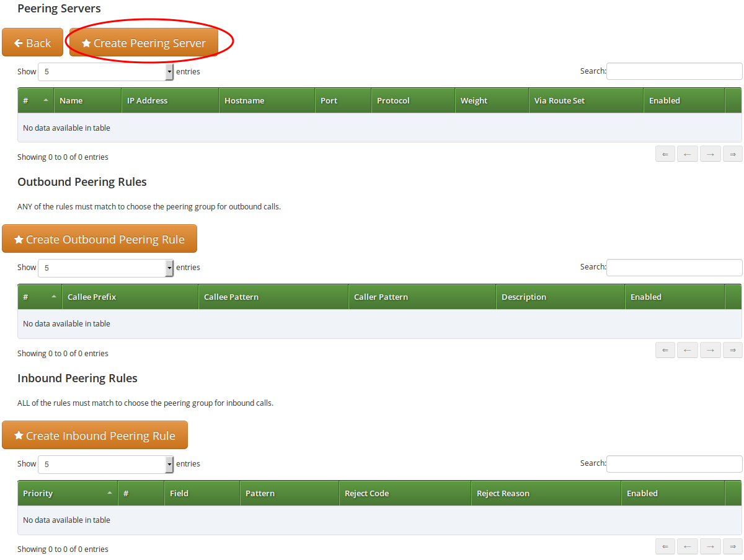Sort Inbound Peering Rules by Priority column header

pos(67,493)
